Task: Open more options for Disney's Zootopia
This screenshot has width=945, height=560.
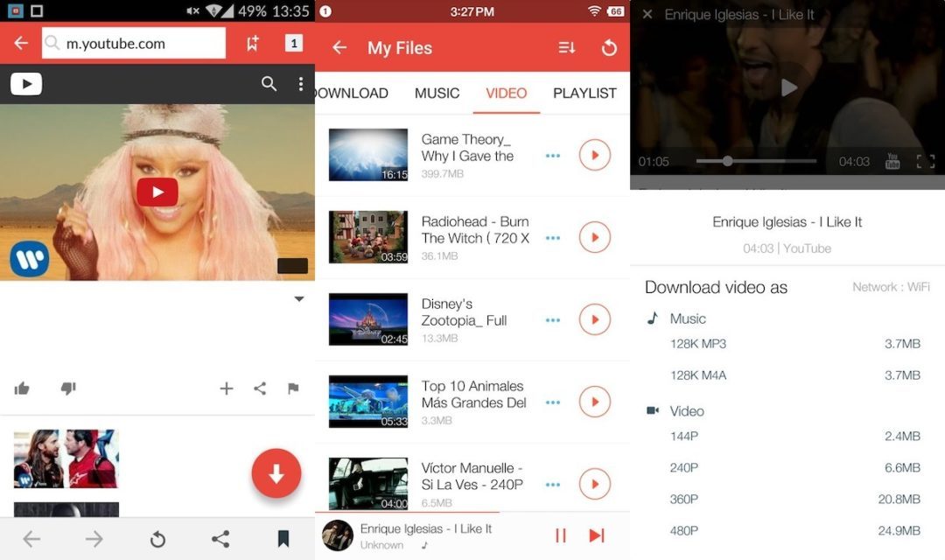Action: (x=553, y=320)
